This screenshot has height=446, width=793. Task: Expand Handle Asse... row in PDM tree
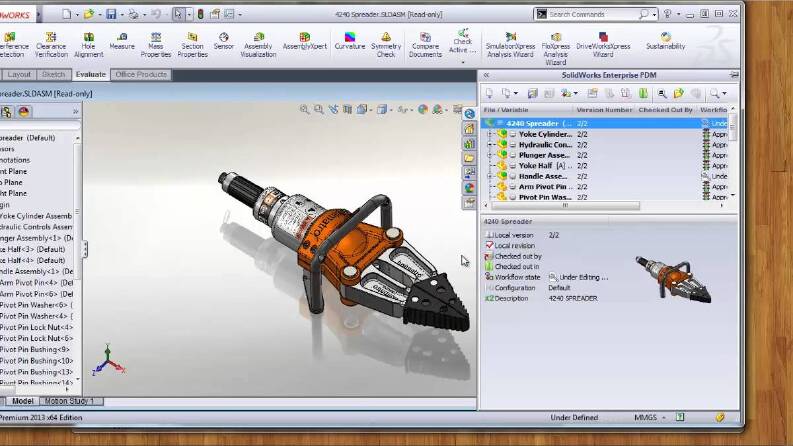click(x=489, y=176)
